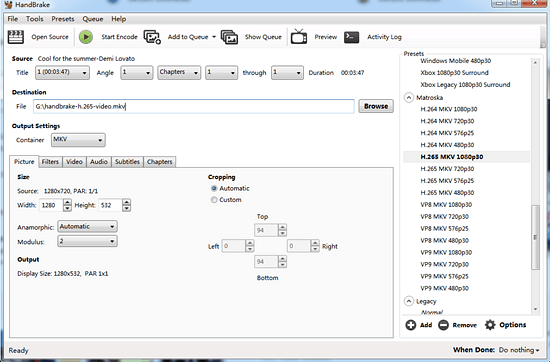Click the Bottom crop stepper
Image resolution: width=550 pixels, height=362 pixels.
(282, 261)
